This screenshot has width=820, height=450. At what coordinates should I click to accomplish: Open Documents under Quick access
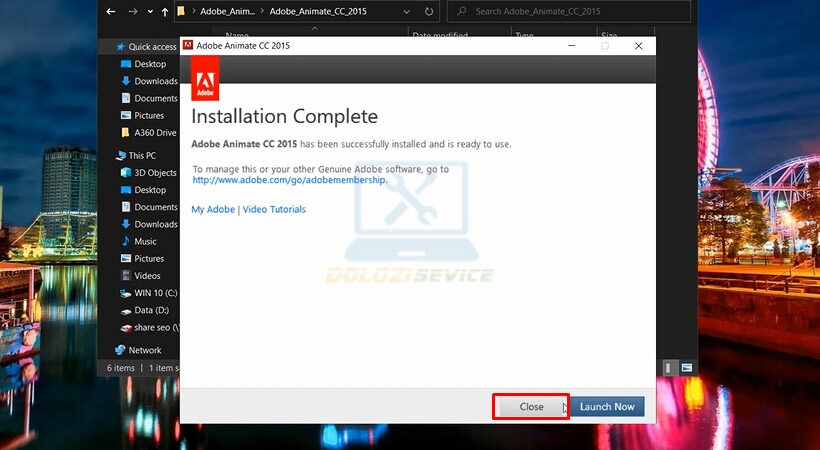(149, 98)
